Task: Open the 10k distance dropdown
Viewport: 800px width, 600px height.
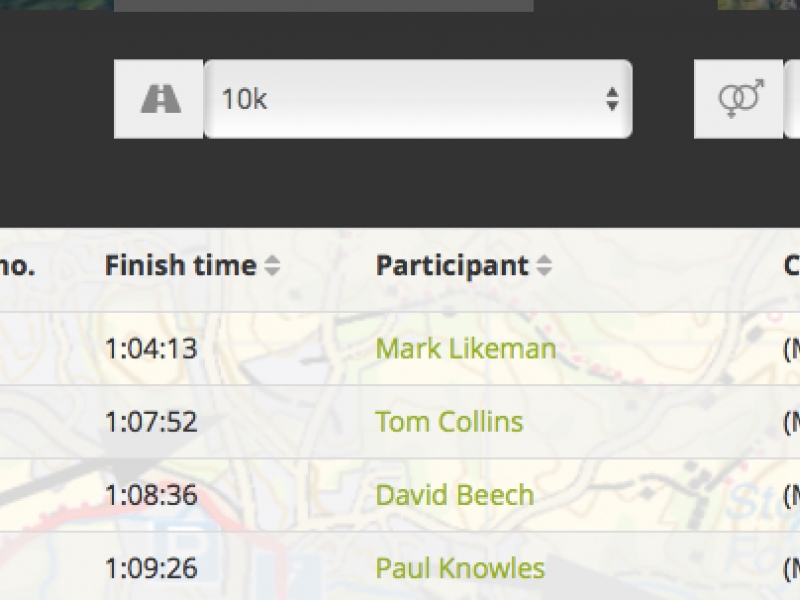Action: pyautogui.click(x=418, y=99)
